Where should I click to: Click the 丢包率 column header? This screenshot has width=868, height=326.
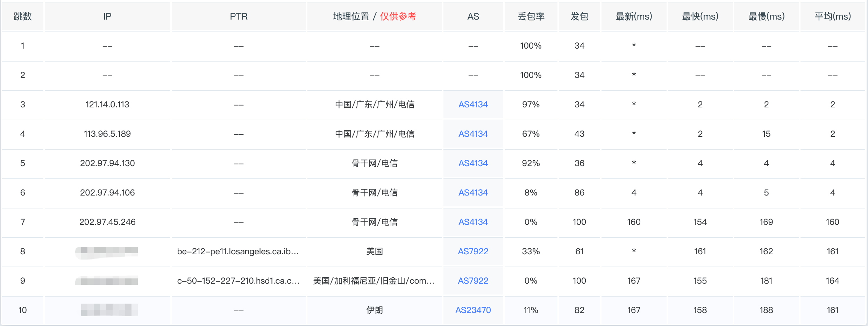pos(531,16)
